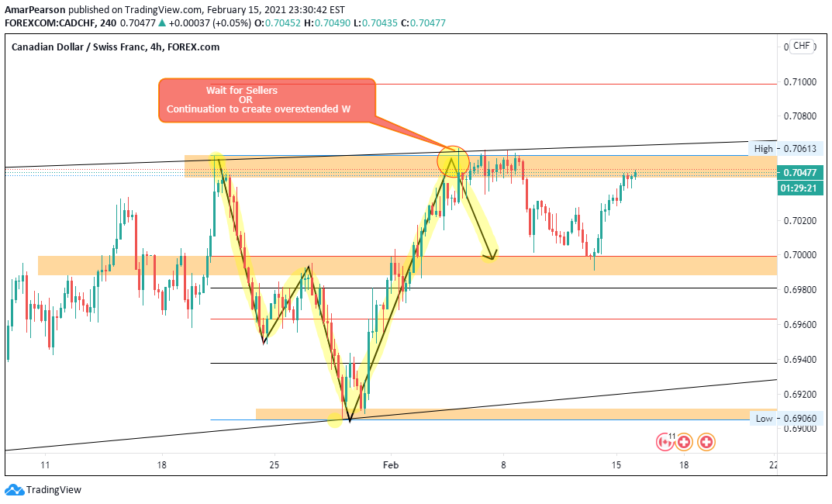Click the 0.71000 price axis label
Screen dimensions: 832x504
pyautogui.click(x=800, y=82)
